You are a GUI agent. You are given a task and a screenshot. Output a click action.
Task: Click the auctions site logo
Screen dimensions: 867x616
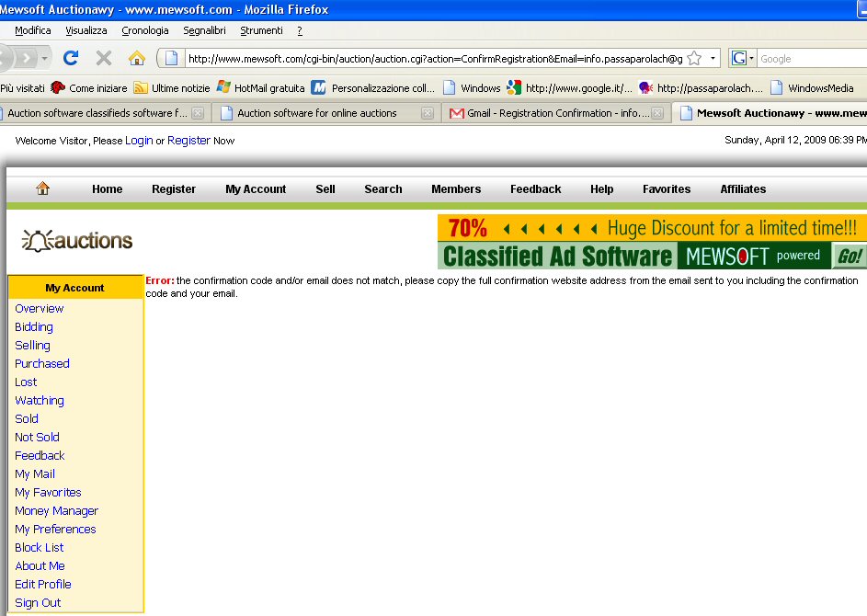[x=77, y=241]
